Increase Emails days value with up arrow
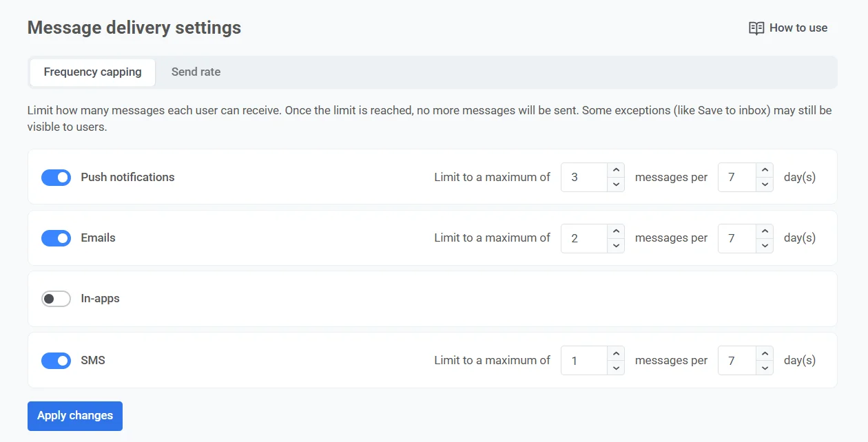Viewport: 868px width, 442px height. (764, 231)
